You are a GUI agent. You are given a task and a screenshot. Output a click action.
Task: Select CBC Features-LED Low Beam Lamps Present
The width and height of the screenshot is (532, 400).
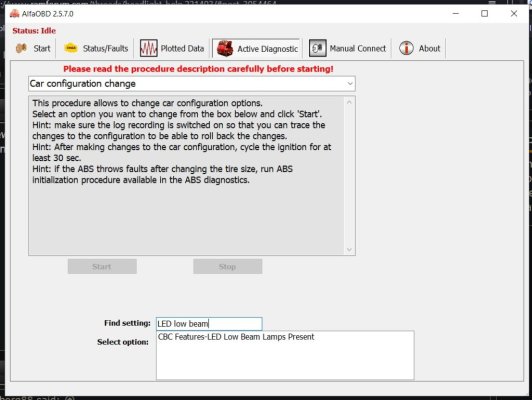point(236,337)
